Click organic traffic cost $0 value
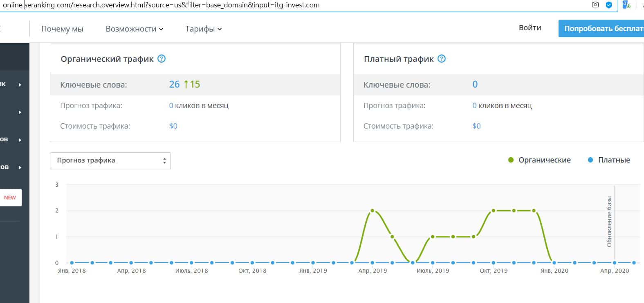This screenshot has width=644, height=303. (173, 126)
